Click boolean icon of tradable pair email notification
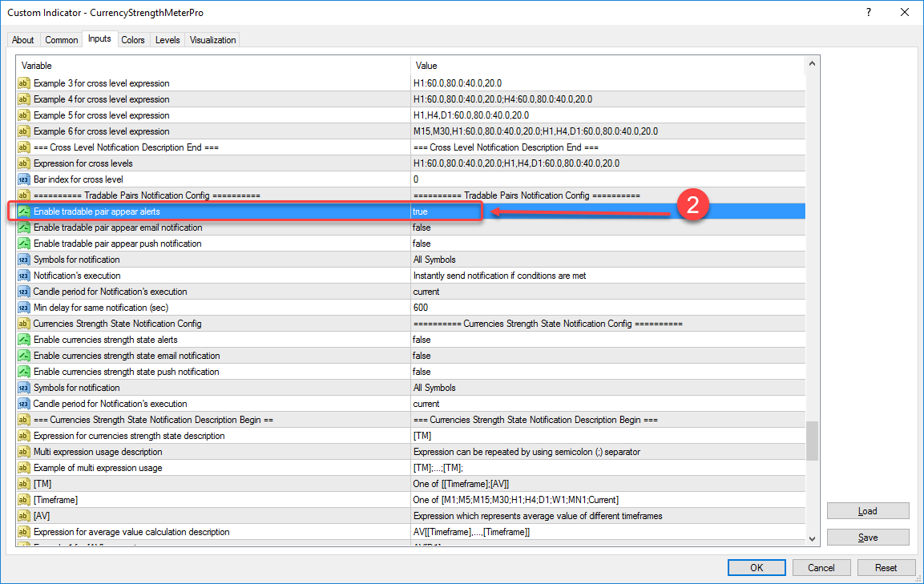The image size is (924, 584). pos(23,228)
